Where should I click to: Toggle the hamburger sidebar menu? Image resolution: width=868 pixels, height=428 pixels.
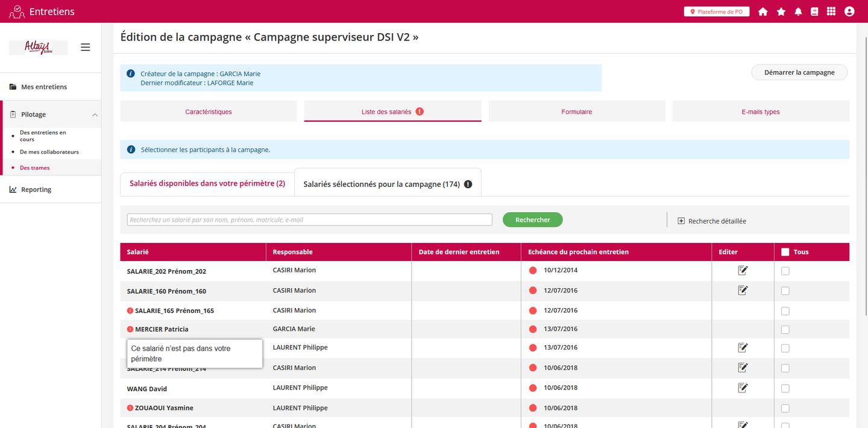tap(86, 47)
